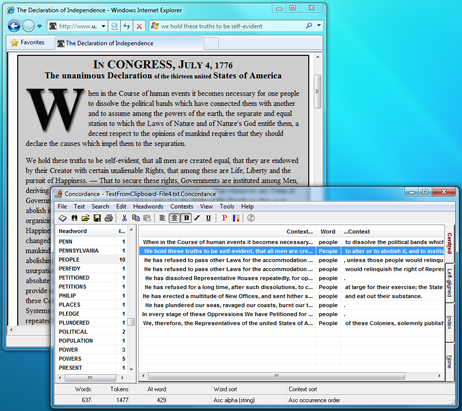Click the Favorites star in Internet Explorer

pos(14,43)
